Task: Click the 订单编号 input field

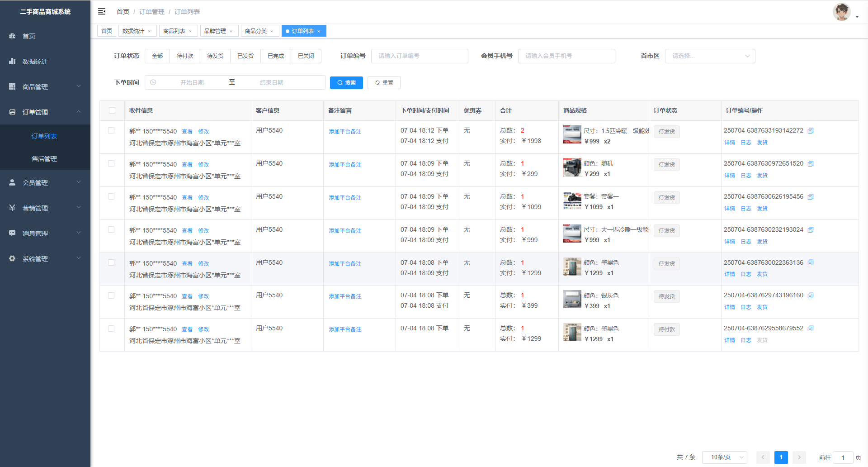Action: coord(419,56)
